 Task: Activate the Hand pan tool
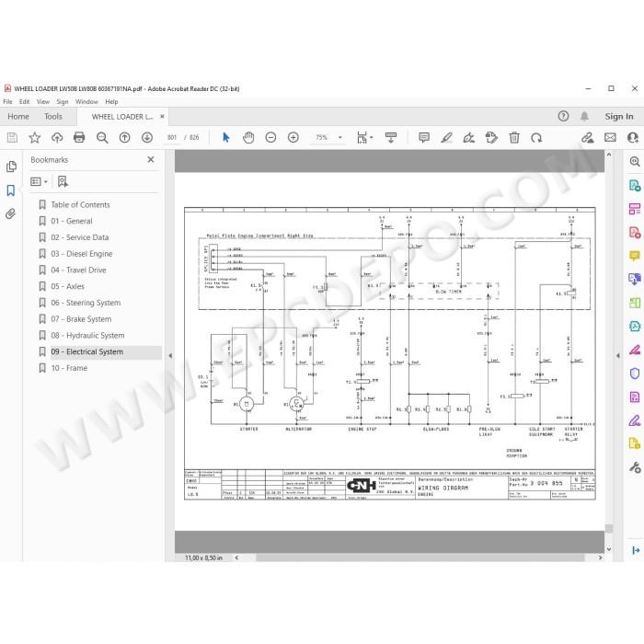[248, 138]
